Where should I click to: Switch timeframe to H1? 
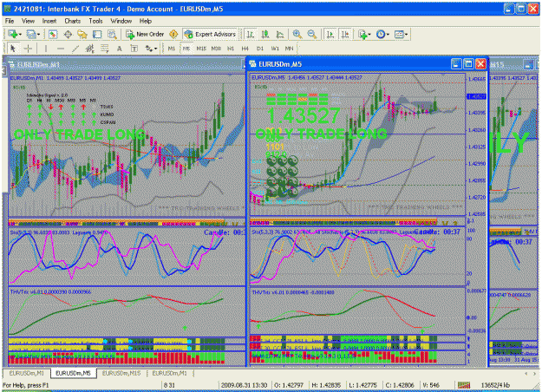tap(231, 49)
